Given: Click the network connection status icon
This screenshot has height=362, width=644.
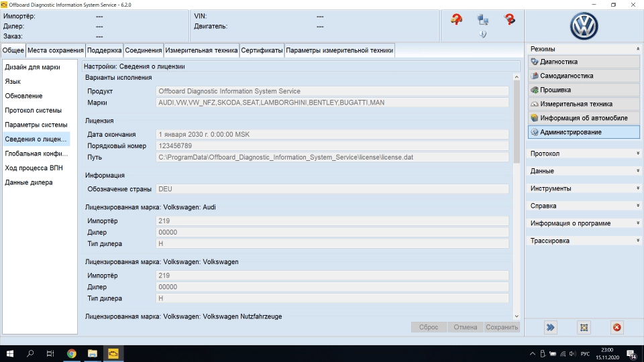Looking at the screenshot, I should (x=482, y=19).
